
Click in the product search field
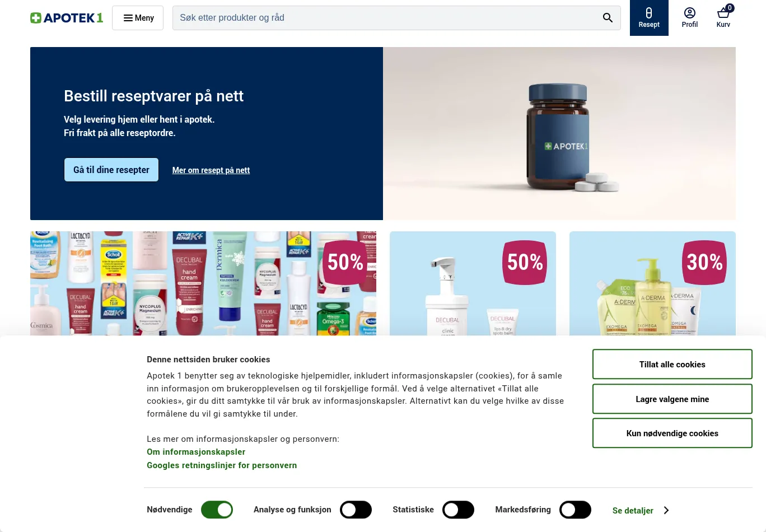[386, 18]
